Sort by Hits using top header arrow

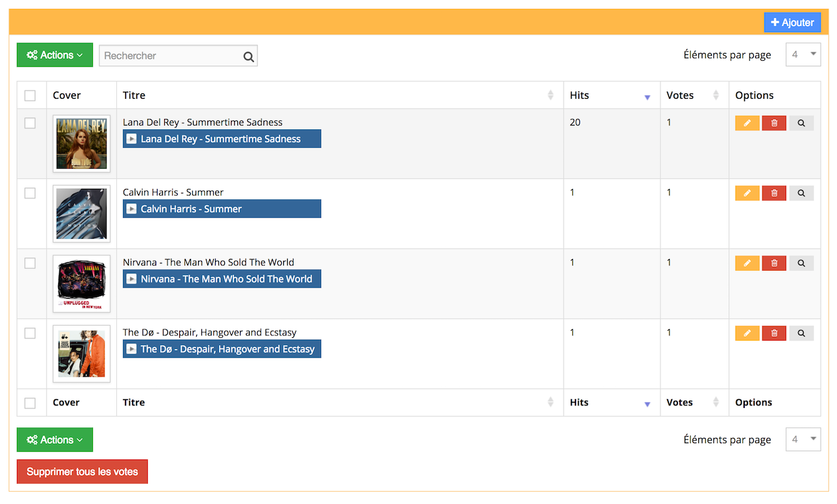(647, 97)
